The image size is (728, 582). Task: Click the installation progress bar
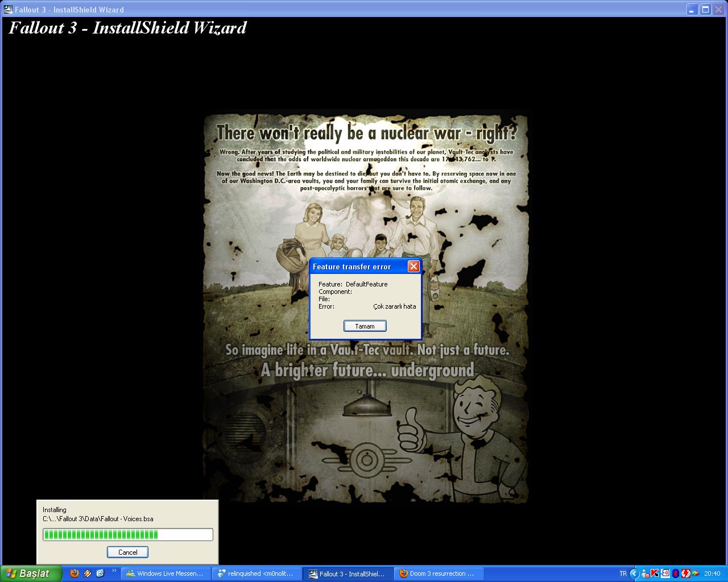click(127, 534)
